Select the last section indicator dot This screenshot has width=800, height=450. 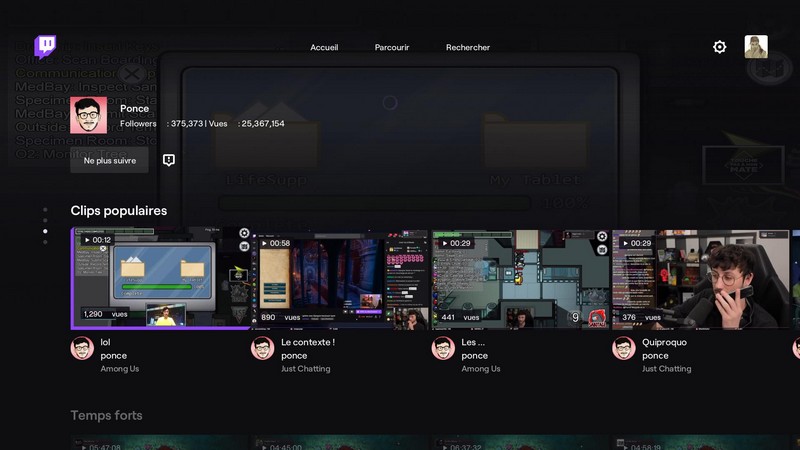[44, 242]
